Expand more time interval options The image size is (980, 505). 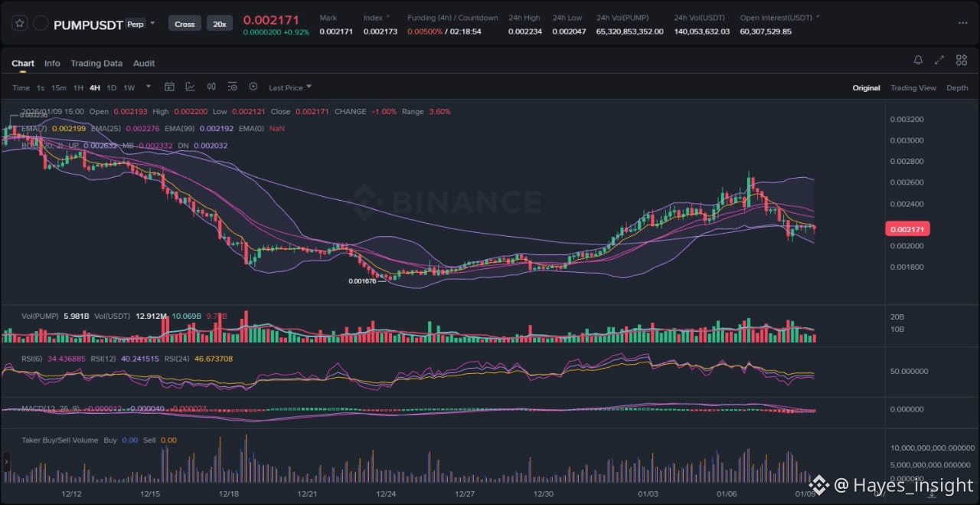coord(149,87)
